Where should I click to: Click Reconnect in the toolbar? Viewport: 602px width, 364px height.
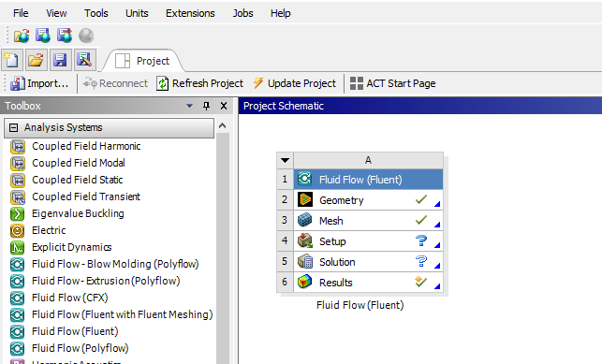point(115,83)
